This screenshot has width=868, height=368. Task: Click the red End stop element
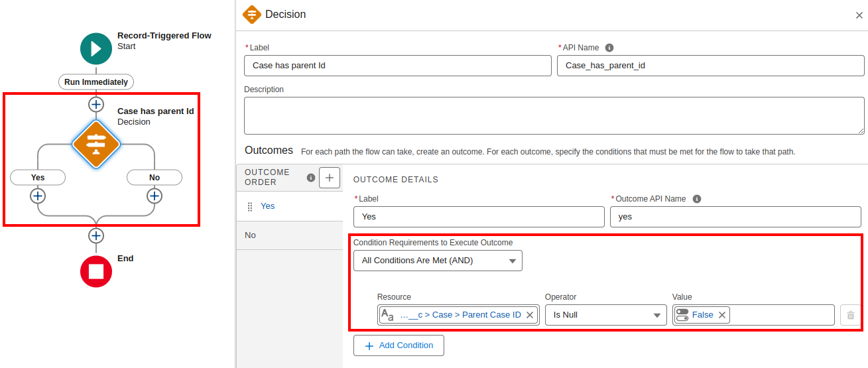[x=96, y=271]
